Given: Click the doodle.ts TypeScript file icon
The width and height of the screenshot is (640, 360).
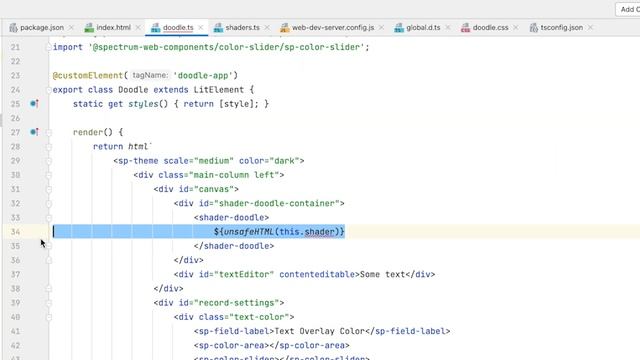Looking at the screenshot, I should tap(156, 27).
